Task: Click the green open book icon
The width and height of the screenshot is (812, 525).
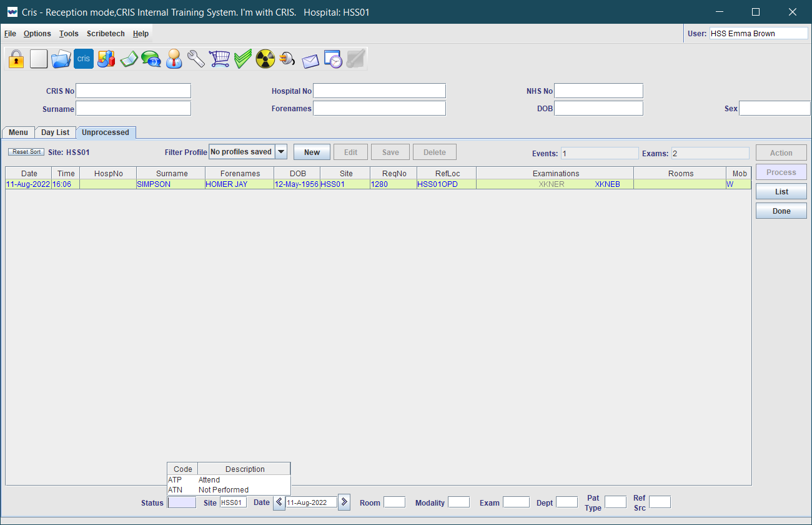Action: pos(129,59)
